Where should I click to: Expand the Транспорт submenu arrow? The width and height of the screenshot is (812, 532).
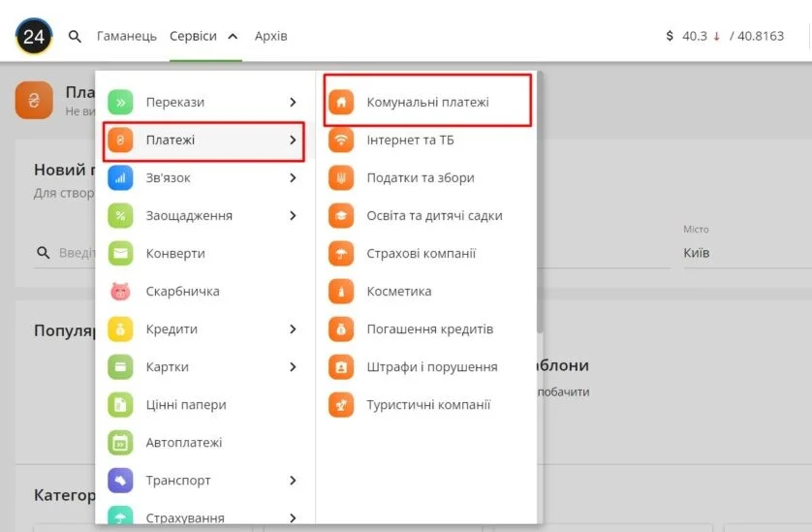click(293, 481)
